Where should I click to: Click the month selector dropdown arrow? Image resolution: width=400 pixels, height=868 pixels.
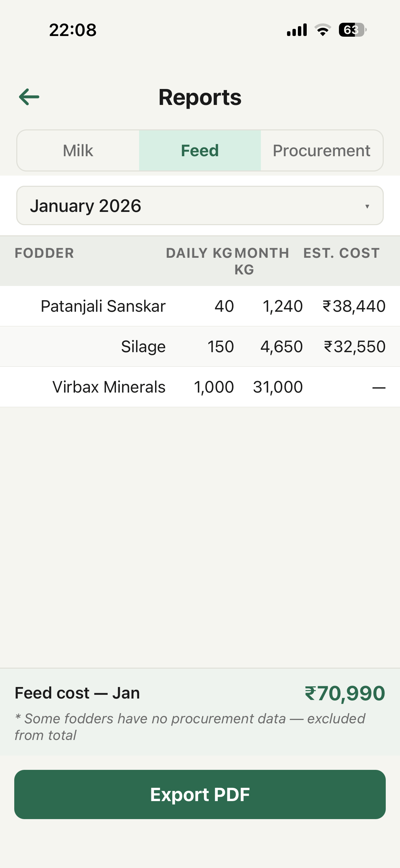(x=367, y=206)
